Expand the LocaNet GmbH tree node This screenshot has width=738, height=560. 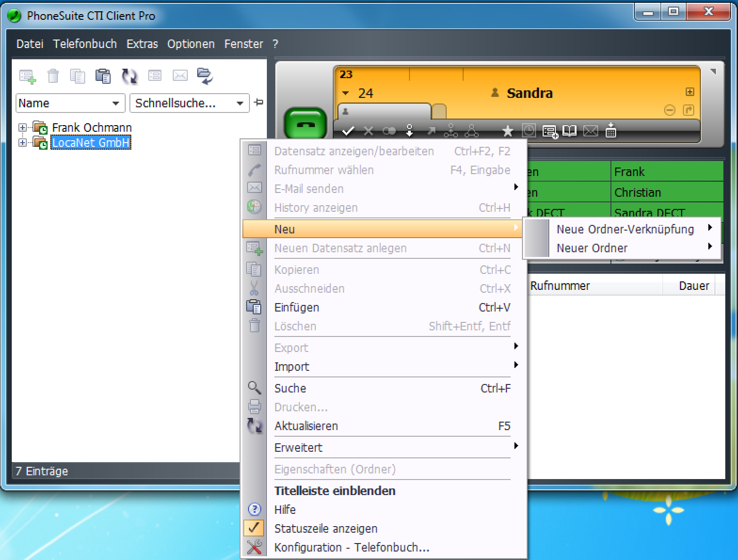22,143
